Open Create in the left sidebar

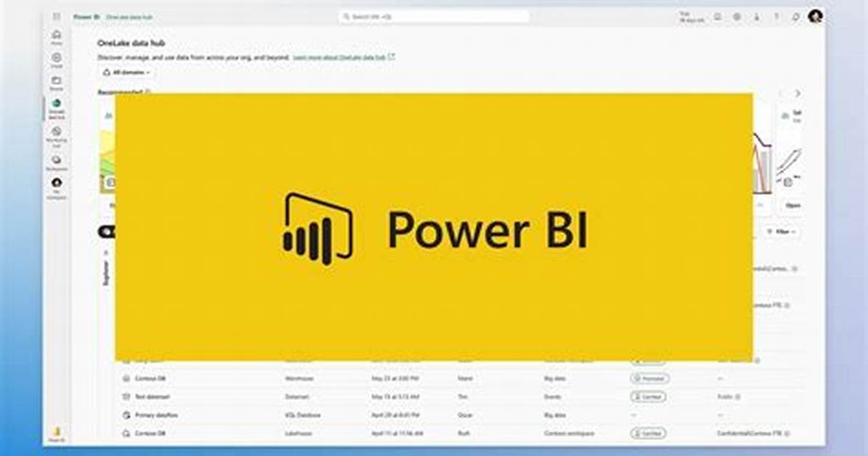click(57, 60)
